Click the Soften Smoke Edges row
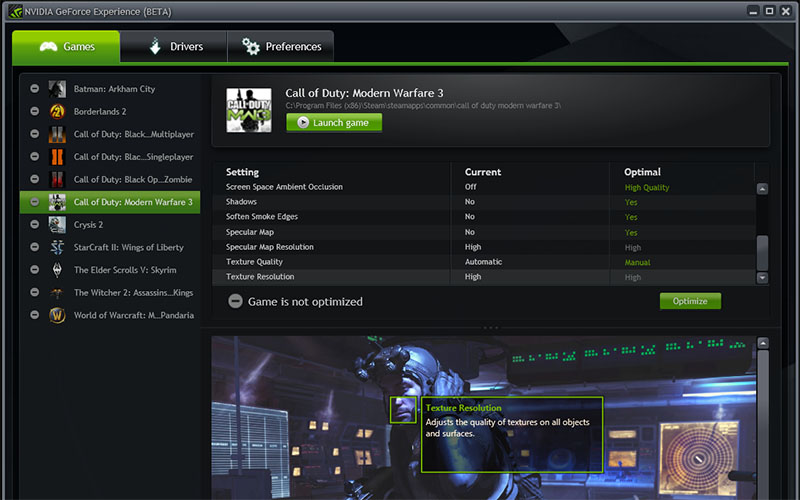The height and width of the screenshot is (500, 800). click(484, 217)
